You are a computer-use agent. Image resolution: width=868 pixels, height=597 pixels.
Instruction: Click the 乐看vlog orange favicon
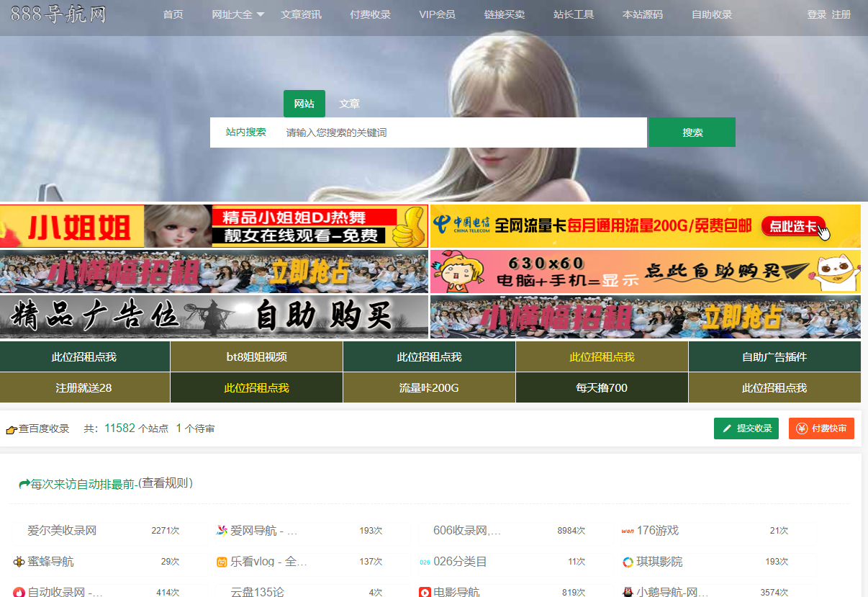click(x=222, y=562)
